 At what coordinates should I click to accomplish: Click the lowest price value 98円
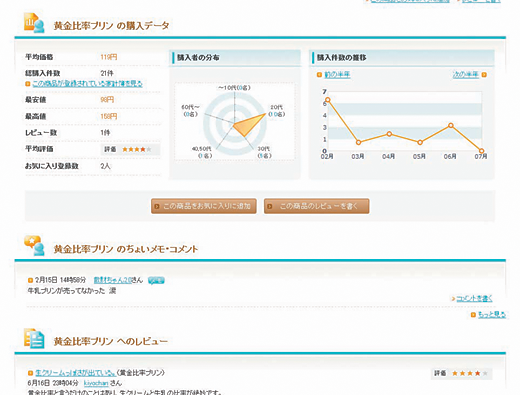(107, 99)
